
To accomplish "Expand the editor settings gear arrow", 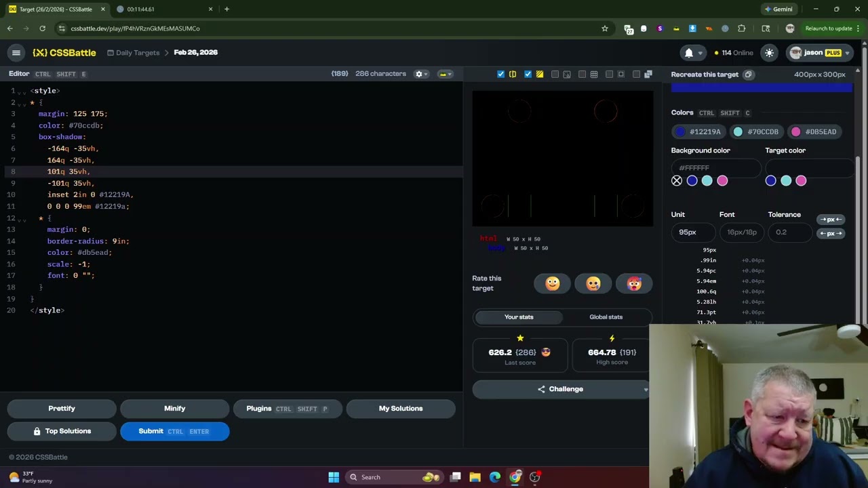I will (426, 74).
